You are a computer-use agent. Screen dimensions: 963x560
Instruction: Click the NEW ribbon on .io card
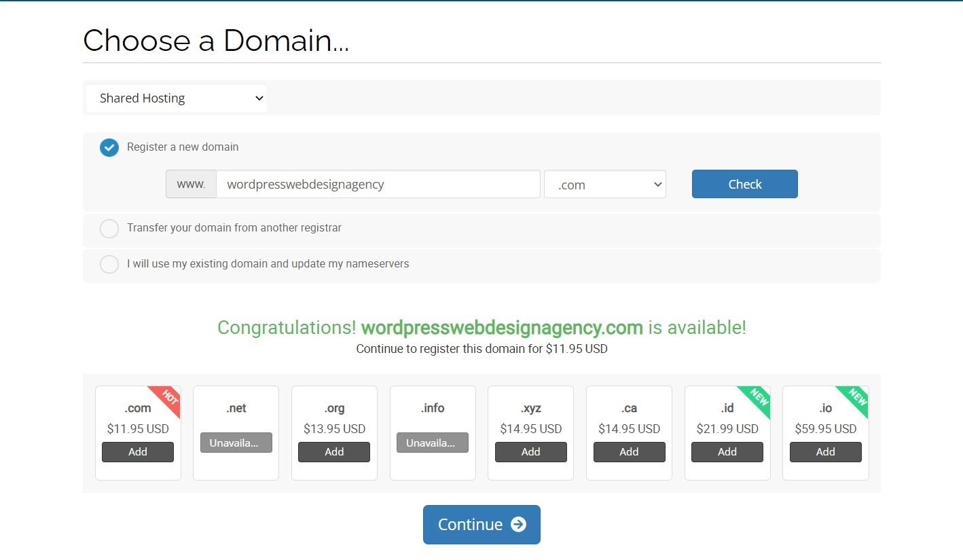pyautogui.click(x=856, y=398)
